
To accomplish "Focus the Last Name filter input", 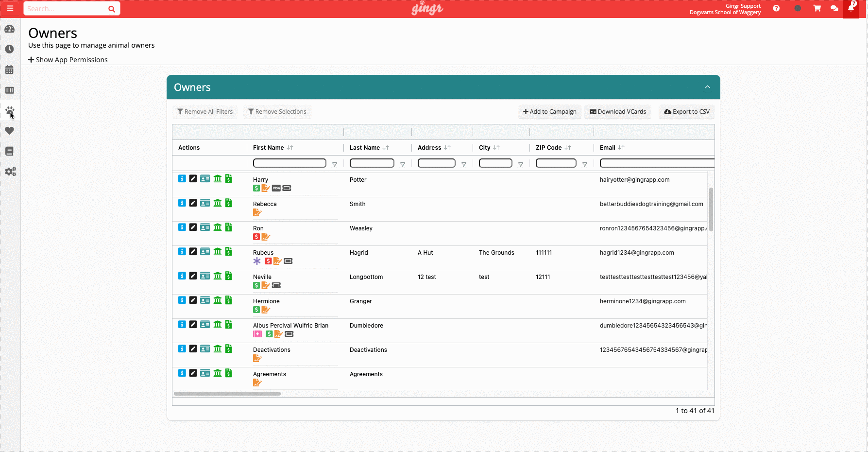I will click(x=372, y=163).
